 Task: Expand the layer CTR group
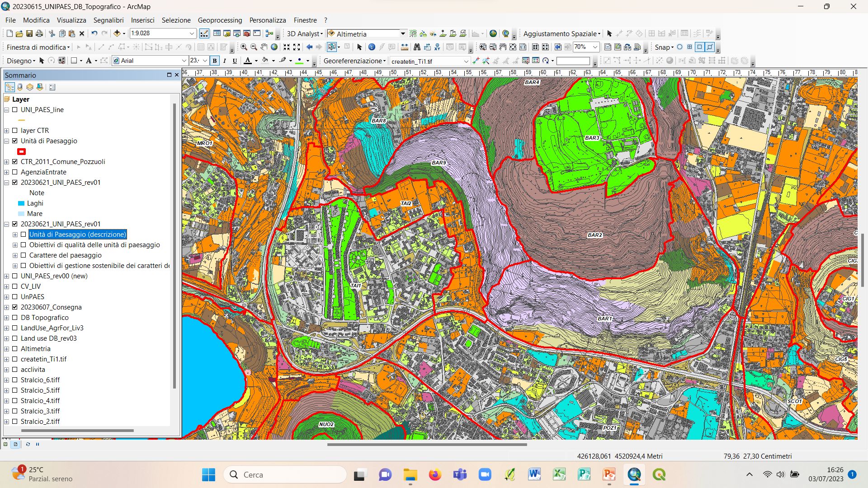tap(7, 131)
